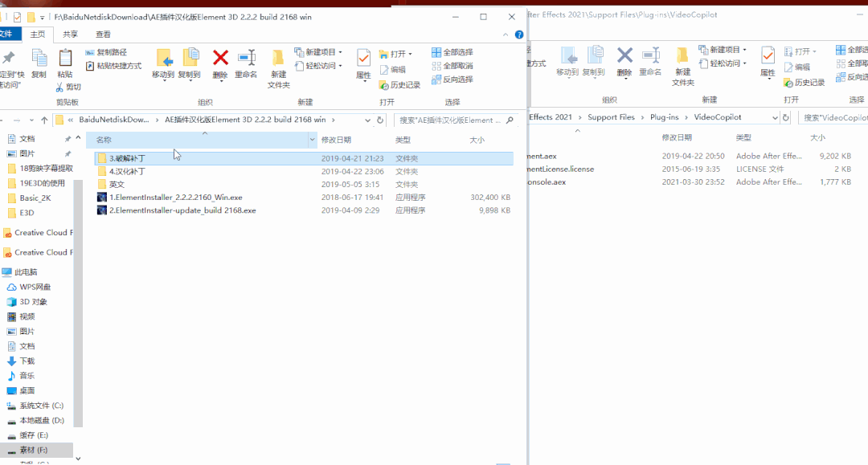The height and width of the screenshot is (465, 868).
Task: Click 复制路径 in front window ribbon
Action: 106,52
